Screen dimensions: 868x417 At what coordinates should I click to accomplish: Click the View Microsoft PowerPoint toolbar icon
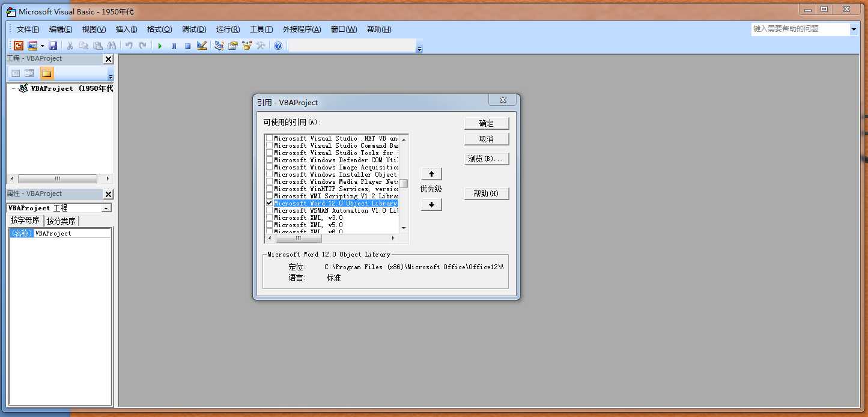[x=19, y=46]
